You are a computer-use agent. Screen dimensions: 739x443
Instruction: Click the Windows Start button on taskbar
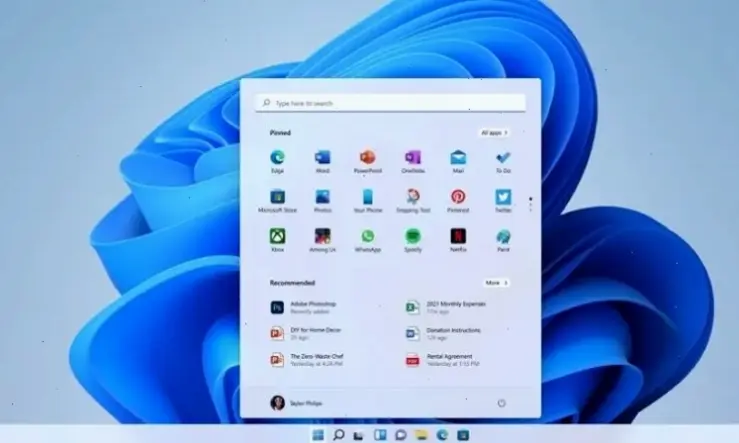(x=318, y=435)
